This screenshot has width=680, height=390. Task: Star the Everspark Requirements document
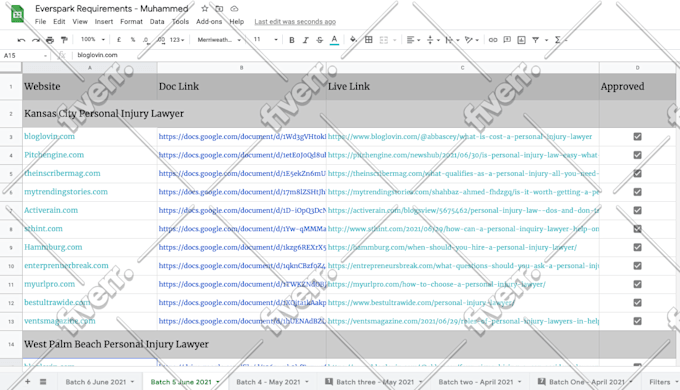click(x=205, y=9)
